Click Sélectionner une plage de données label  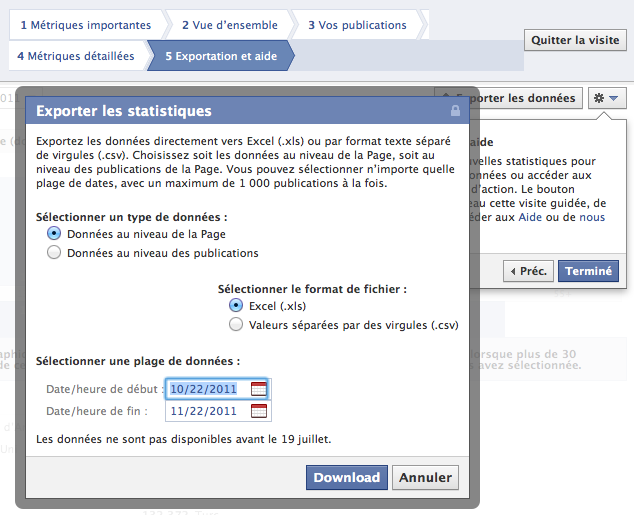point(138,361)
